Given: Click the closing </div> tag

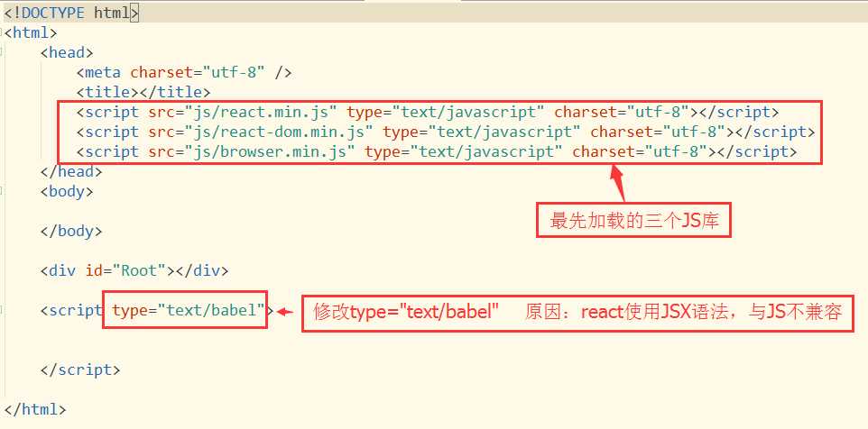Looking at the screenshot, I should pyautogui.click(x=202, y=271).
